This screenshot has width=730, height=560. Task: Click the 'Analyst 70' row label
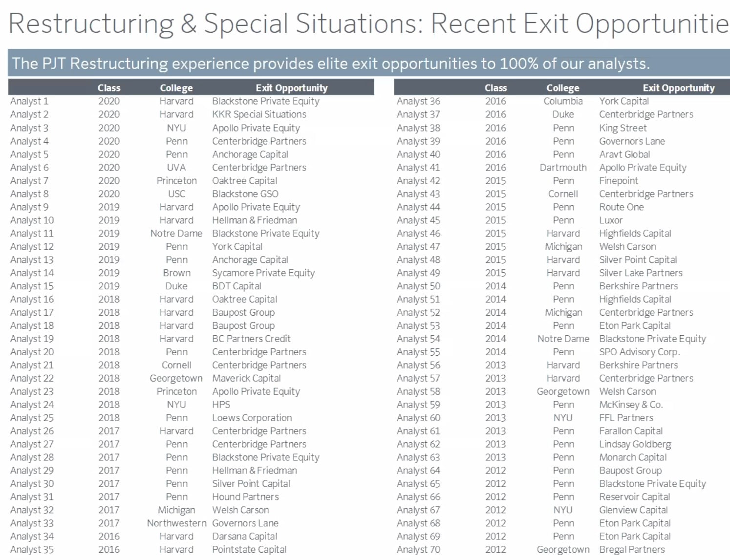[418, 550]
